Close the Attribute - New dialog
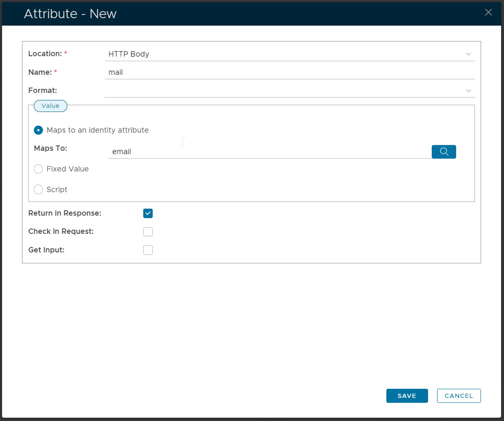The image size is (504, 421). click(x=488, y=12)
